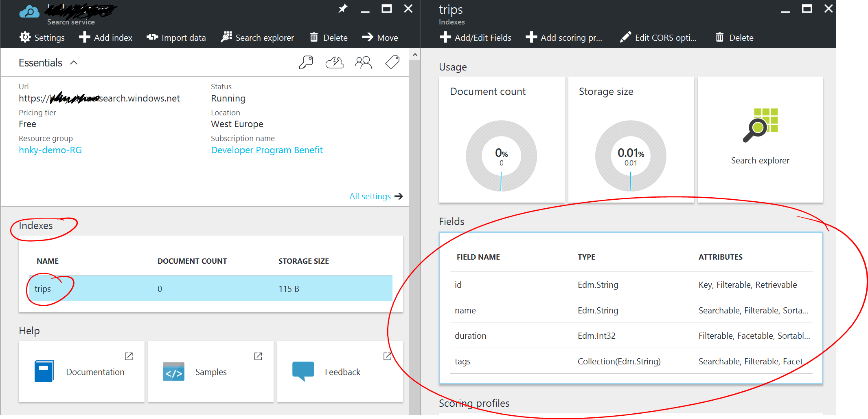Click Add index in the toolbar
Screen dimensions: 868x419
click(106, 37)
